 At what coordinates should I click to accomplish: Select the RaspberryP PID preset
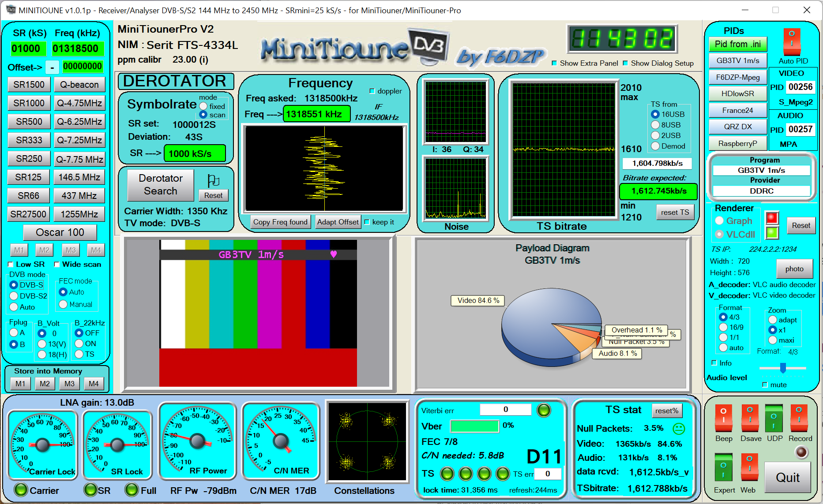[x=738, y=143]
